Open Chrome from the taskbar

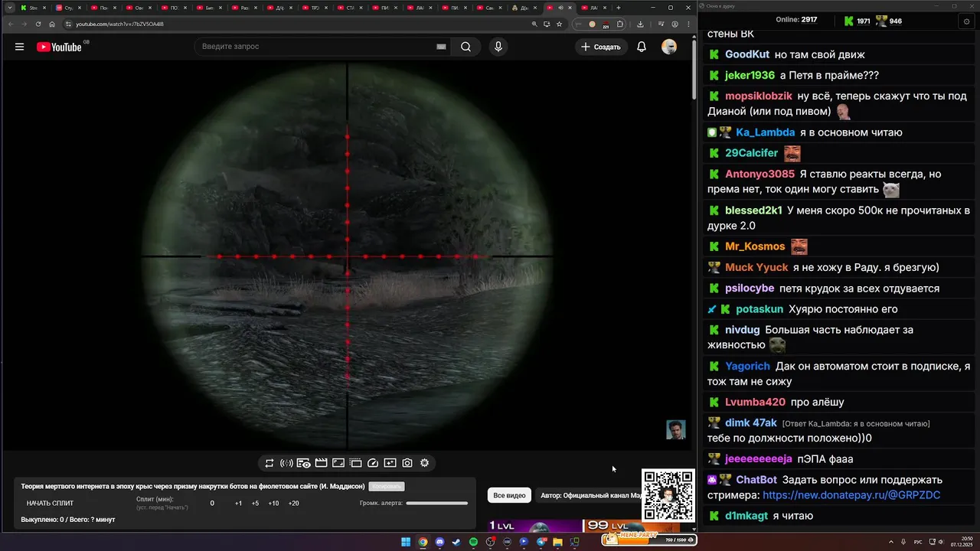(x=423, y=542)
